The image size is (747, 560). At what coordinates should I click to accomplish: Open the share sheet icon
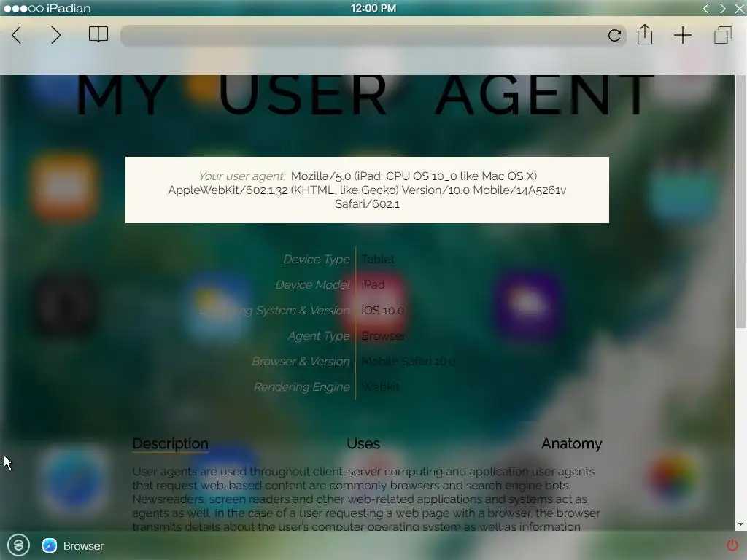click(x=645, y=34)
